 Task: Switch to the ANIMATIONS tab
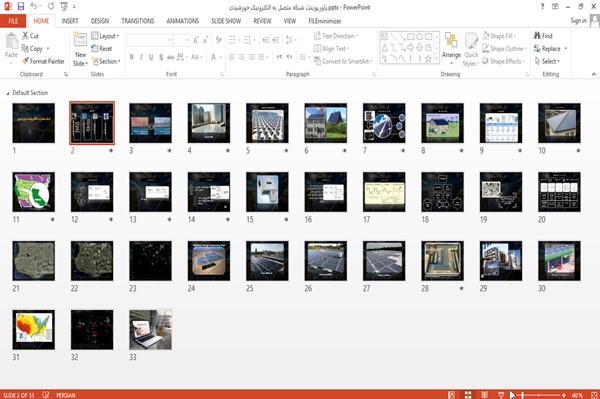(183, 21)
